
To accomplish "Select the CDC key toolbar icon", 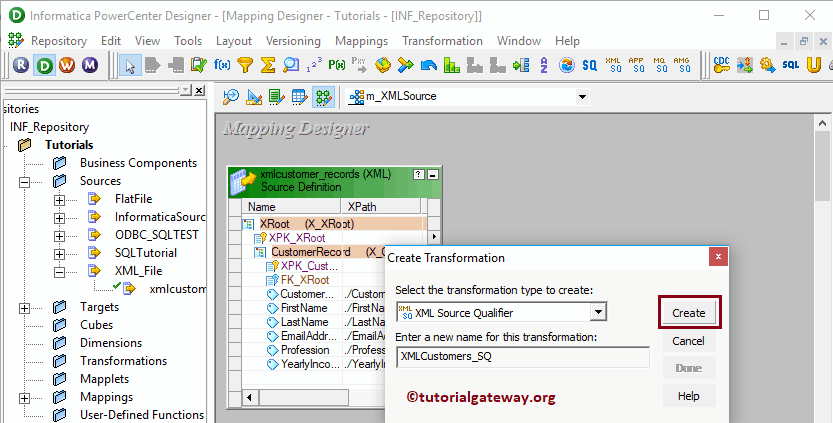I will coord(721,65).
